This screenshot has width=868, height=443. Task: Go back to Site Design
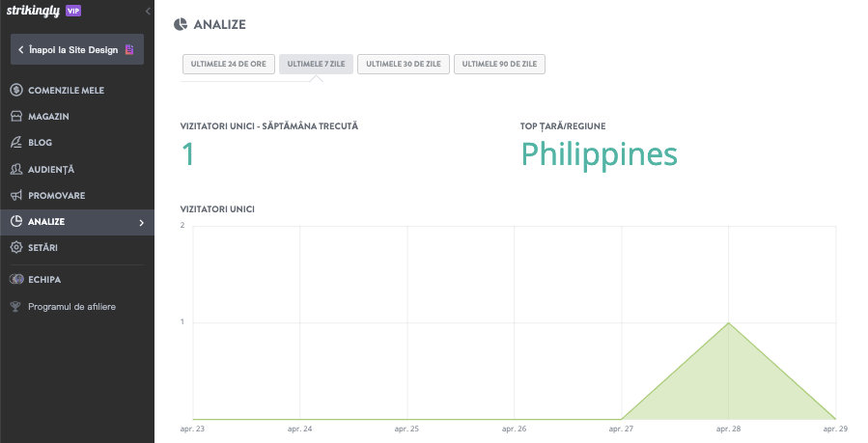click(x=76, y=49)
